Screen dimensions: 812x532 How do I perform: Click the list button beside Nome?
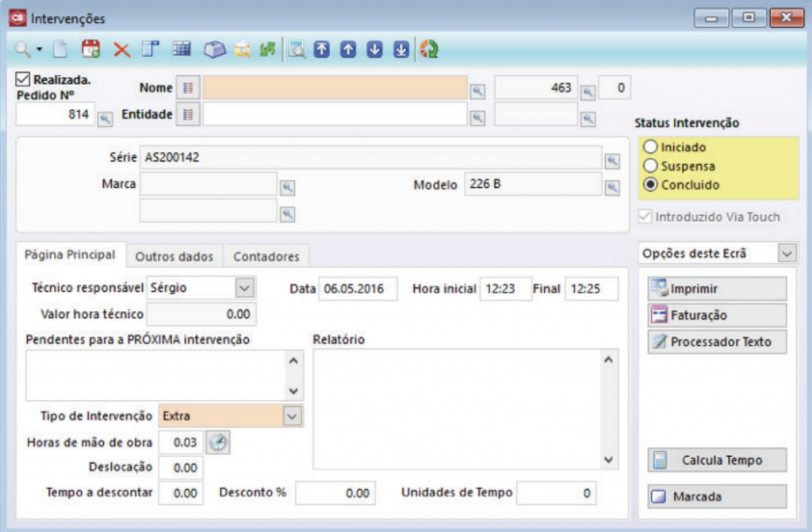coord(188,87)
